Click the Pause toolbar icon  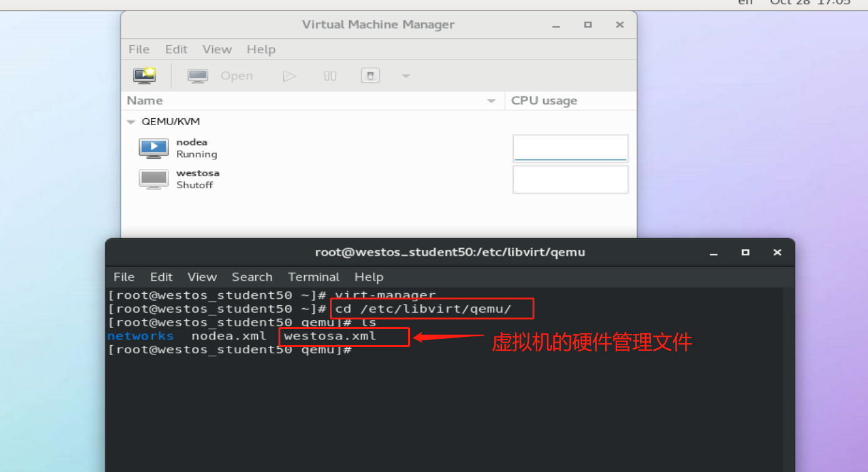click(330, 76)
